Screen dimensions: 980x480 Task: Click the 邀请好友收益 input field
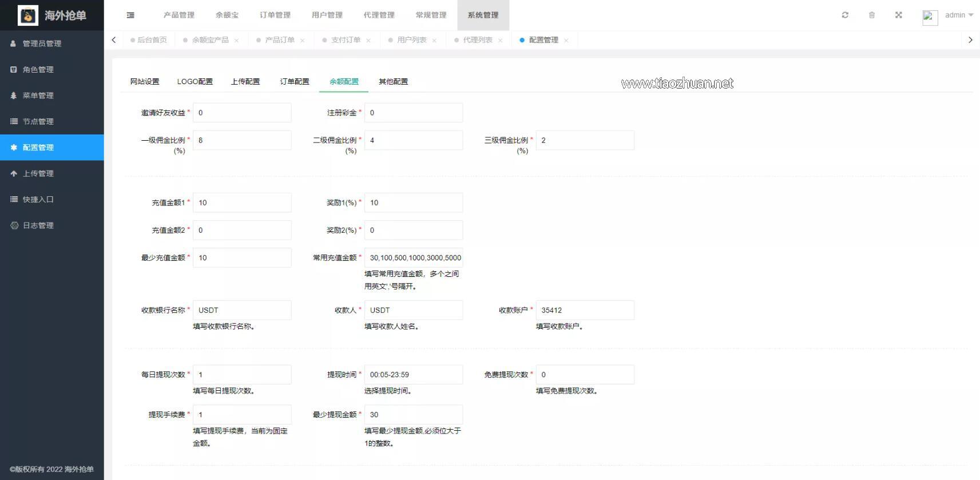tap(242, 113)
